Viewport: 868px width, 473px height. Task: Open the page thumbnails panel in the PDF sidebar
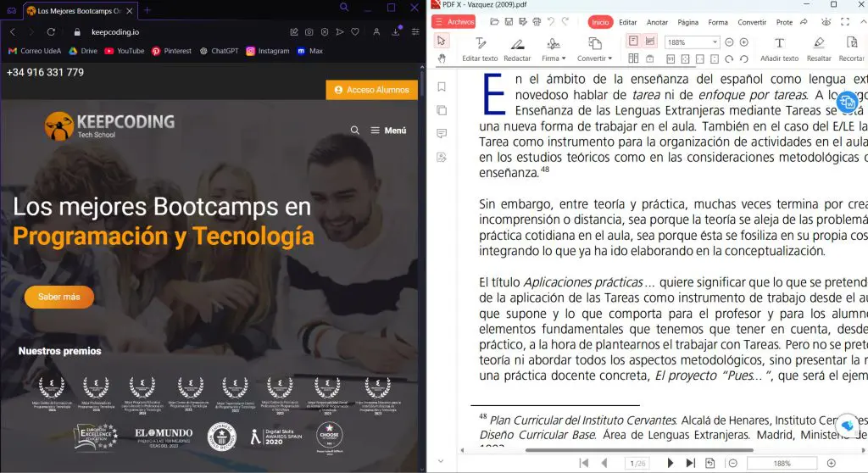441,110
